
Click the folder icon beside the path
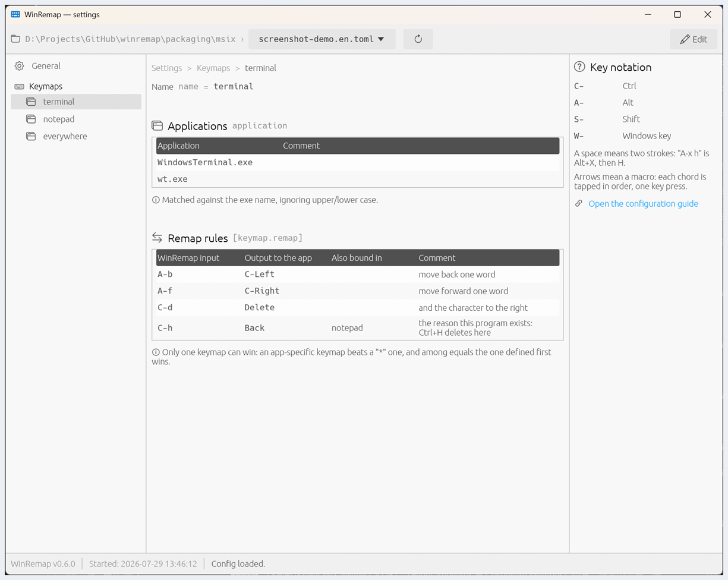click(x=16, y=39)
